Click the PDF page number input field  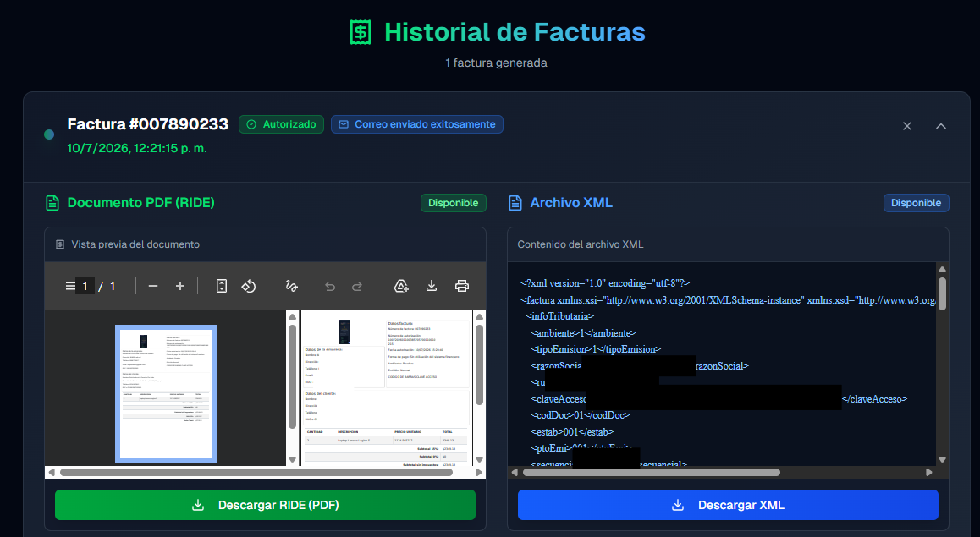(85, 287)
